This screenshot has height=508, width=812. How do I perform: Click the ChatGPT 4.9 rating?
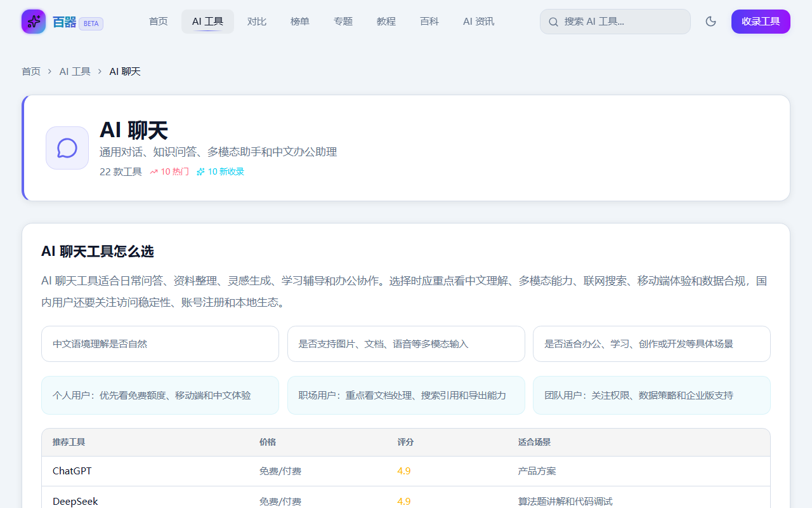404,471
